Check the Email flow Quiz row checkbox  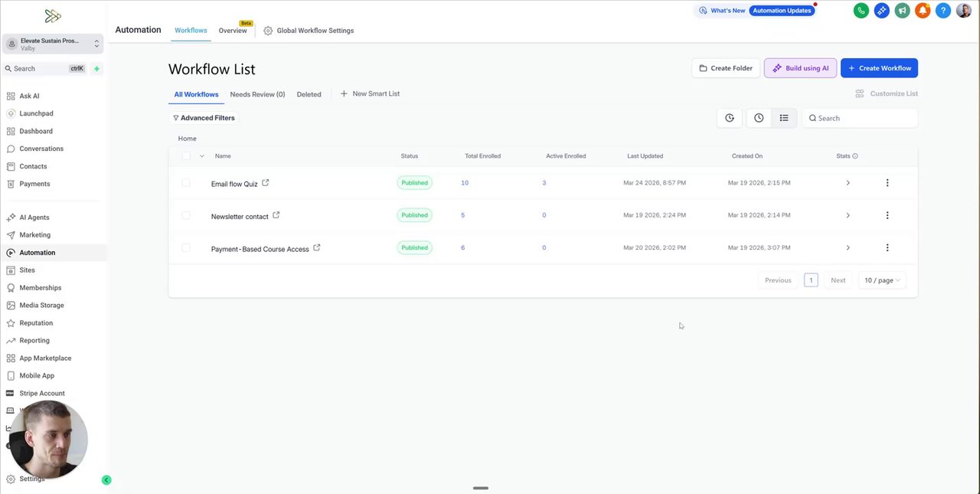[x=186, y=183]
